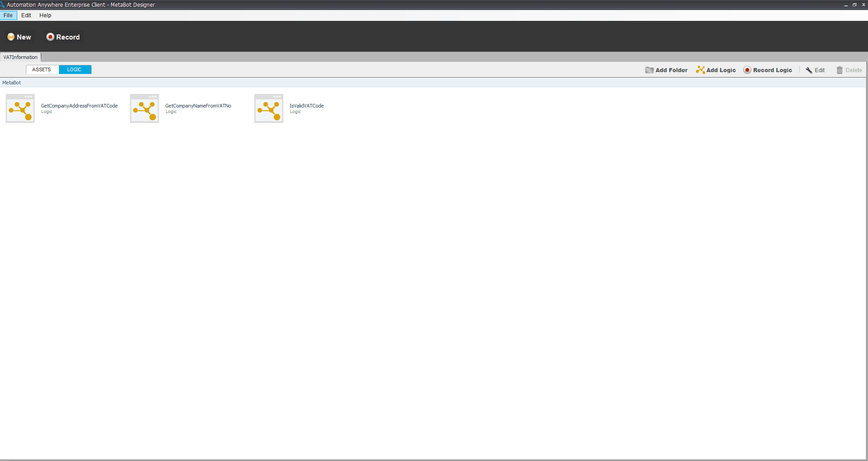Viewport: 868px width, 461px height.
Task: Click the Edit toolbar label
Action: tap(819, 70)
